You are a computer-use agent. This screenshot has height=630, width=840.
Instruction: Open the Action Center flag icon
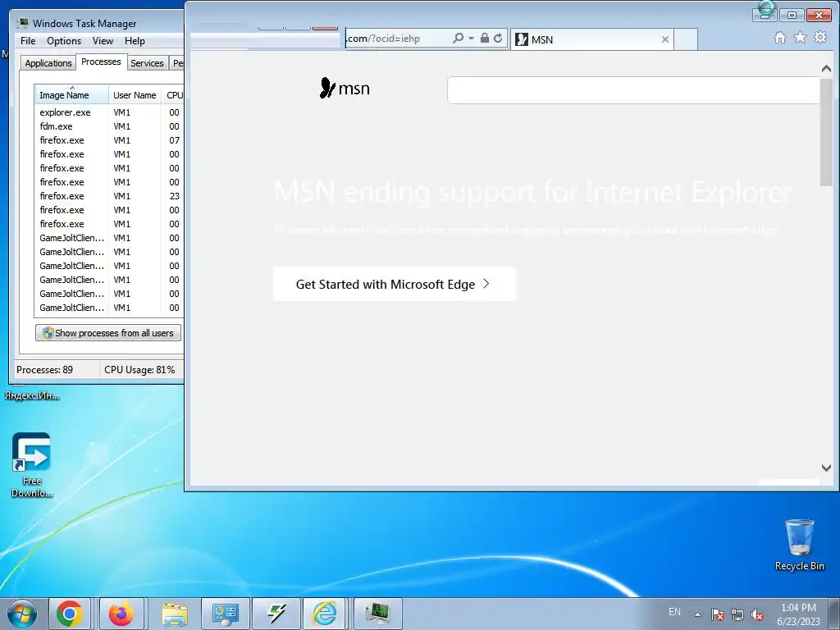click(x=718, y=614)
